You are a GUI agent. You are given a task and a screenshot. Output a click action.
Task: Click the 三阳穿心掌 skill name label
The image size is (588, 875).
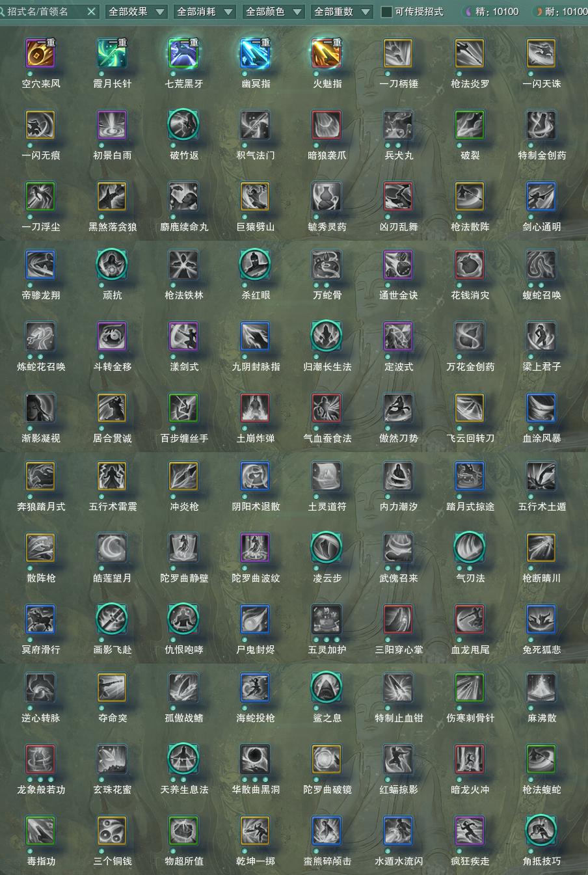(x=399, y=649)
